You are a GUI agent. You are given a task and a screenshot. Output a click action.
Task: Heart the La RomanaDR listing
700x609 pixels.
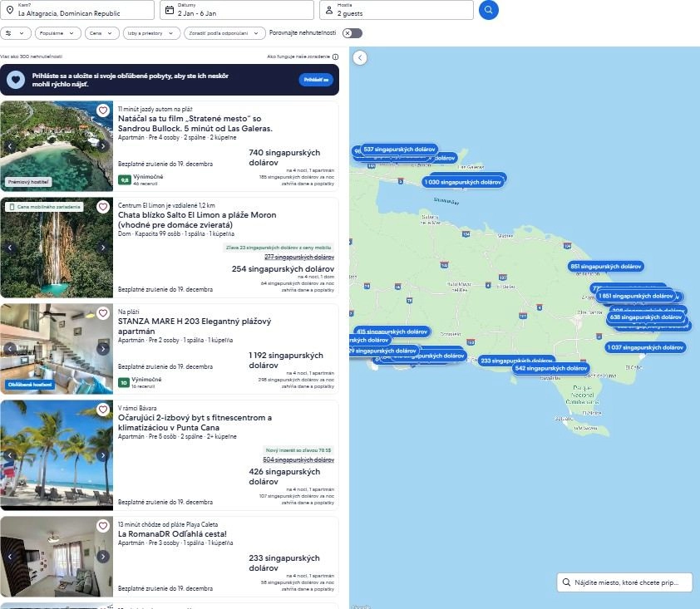(x=103, y=526)
